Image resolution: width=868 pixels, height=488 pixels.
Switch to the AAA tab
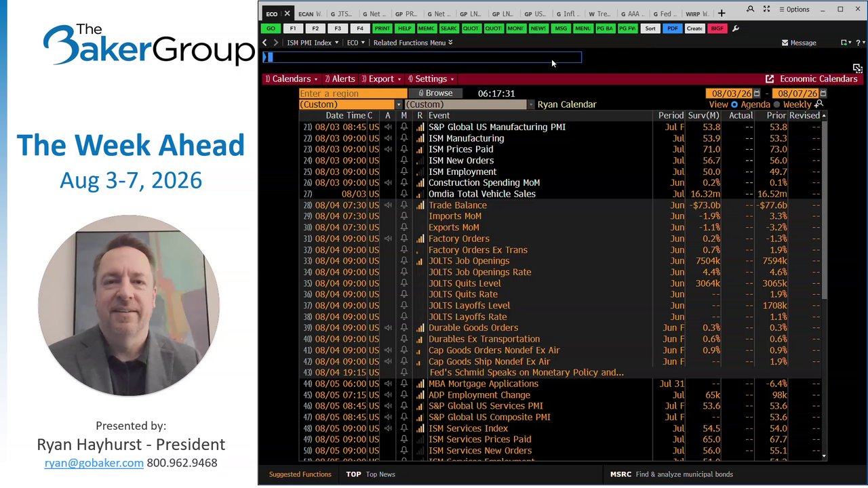632,14
